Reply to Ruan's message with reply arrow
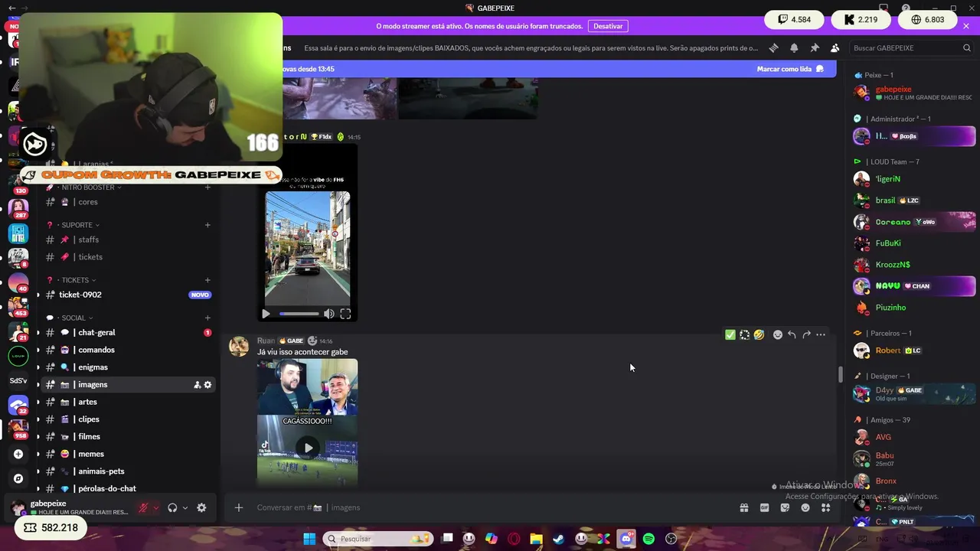Screen dimensions: 980x551 pos(792,334)
